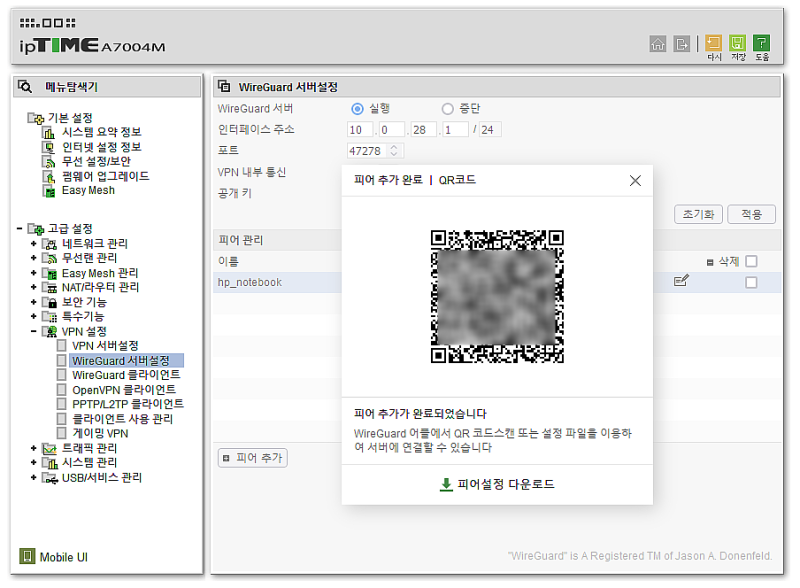Click the USB/서비스 관리 icon
This screenshot has height=588, width=800.
click(x=49, y=478)
